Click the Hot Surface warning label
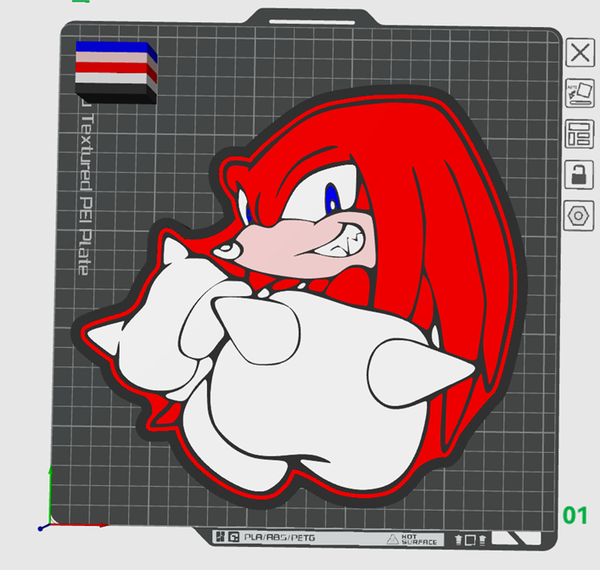The height and width of the screenshot is (570, 600). click(x=412, y=539)
